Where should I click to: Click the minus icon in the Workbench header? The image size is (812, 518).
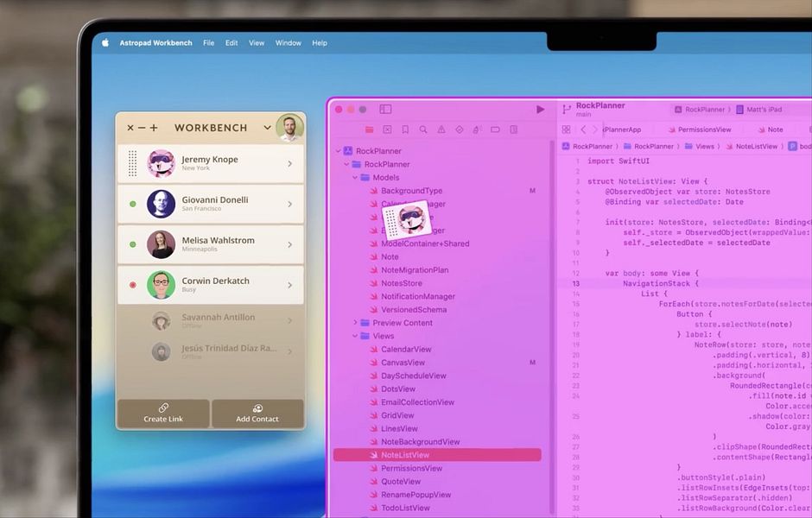pos(142,127)
